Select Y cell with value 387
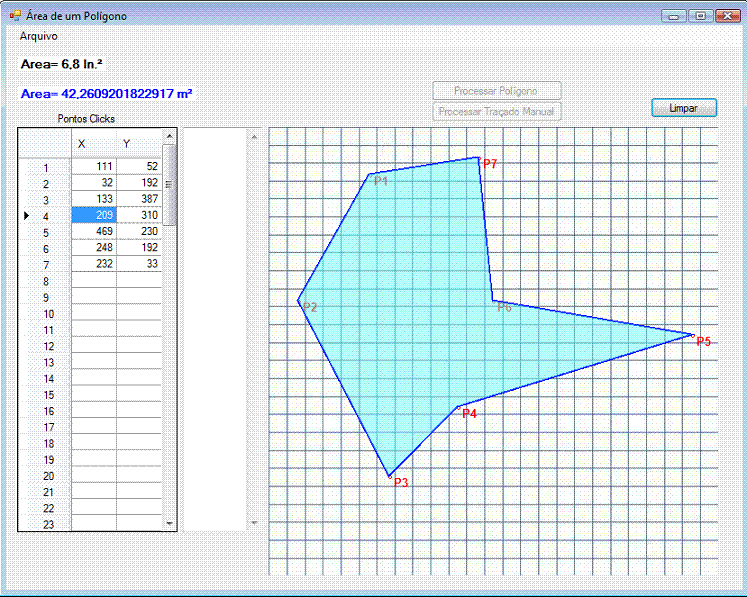The height and width of the screenshot is (597, 747). point(139,199)
